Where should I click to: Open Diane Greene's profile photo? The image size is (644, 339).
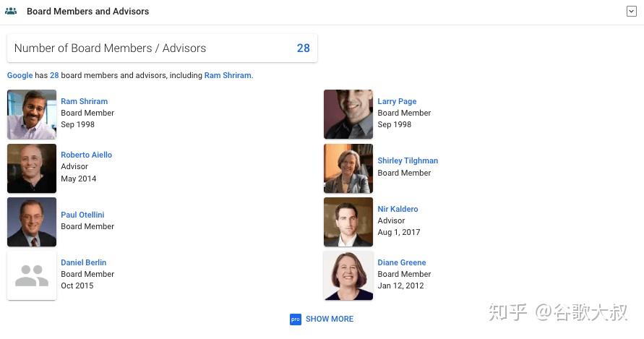[348, 275]
